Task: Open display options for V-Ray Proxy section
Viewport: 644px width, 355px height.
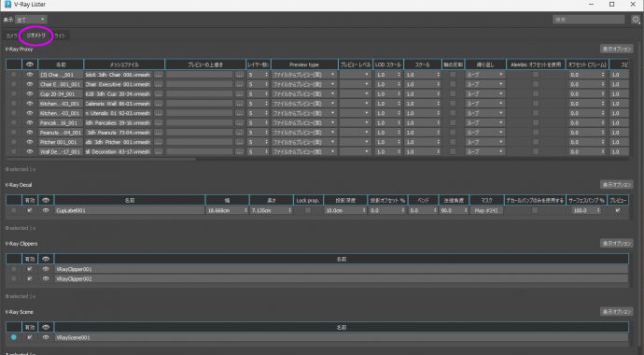Action: pyautogui.click(x=616, y=49)
